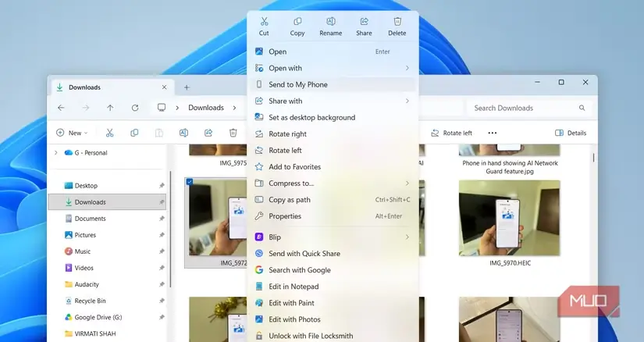The height and width of the screenshot is (342, 644).
Task: Click toolbar Delete trash icon
Action: [x=233, y=133]
